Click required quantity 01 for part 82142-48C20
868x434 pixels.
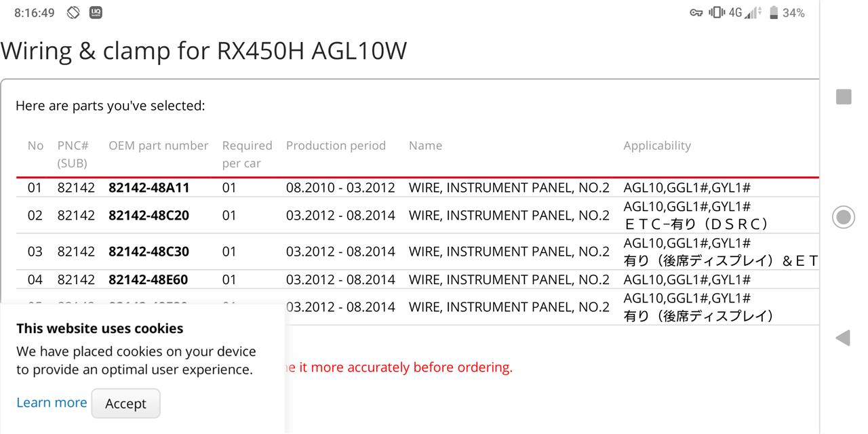click(x=229, y=216)
